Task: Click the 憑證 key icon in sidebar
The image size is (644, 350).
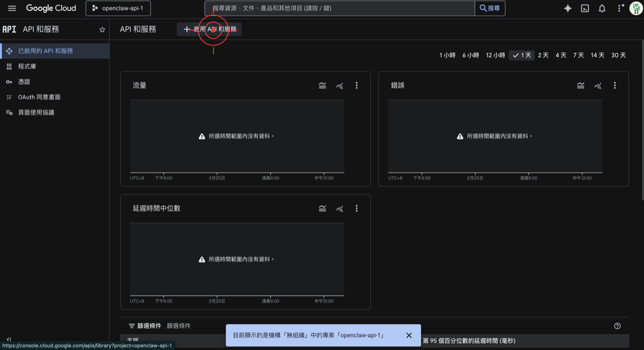Action: click(x=9, y=81)
